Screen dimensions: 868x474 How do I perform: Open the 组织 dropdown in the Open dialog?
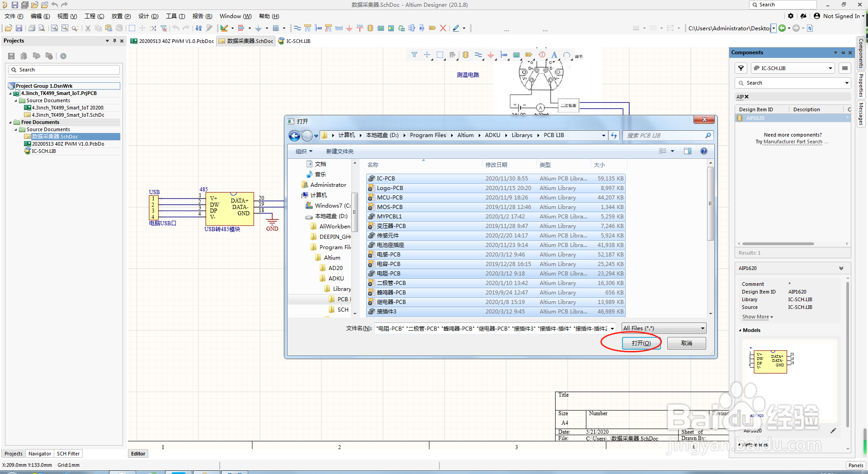304,152
